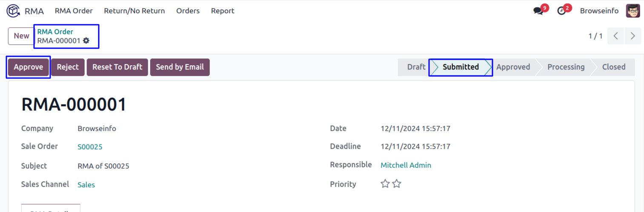The width and height of the screenshot is (644, 212).
Task: Open the Browseinfo company switcher
Action: tap(599, 11)
